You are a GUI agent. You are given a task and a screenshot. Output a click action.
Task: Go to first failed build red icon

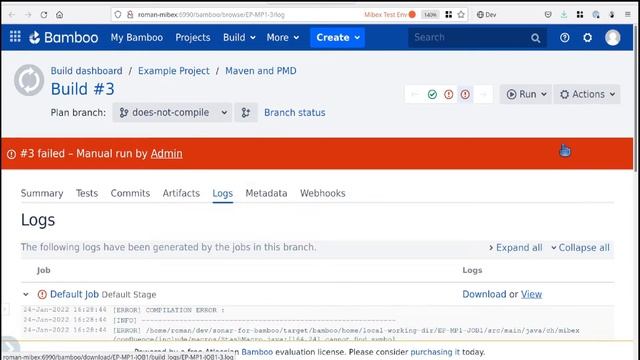click(x=449, y=95)
